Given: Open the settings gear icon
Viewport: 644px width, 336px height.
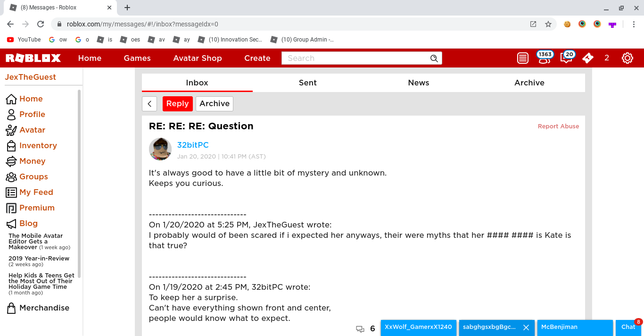Looking at the screenshot, I should tap(627, 58).
